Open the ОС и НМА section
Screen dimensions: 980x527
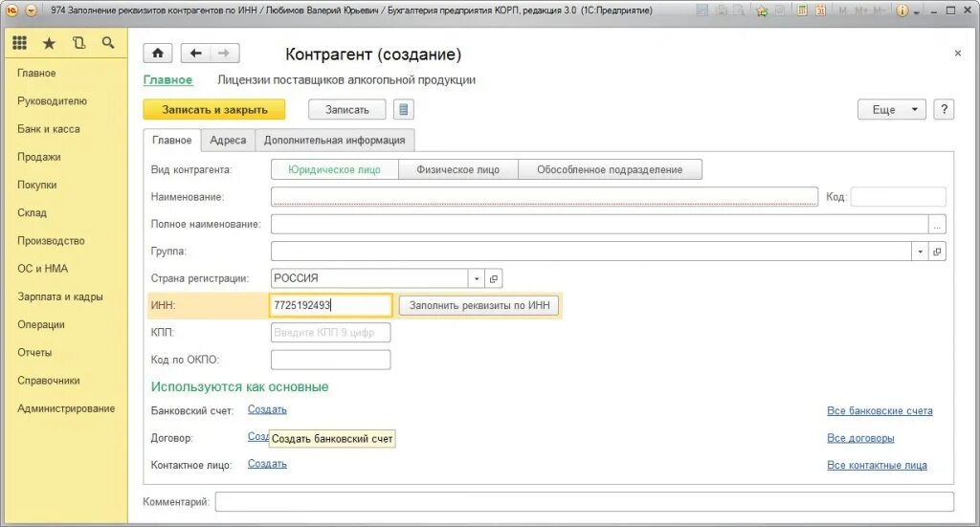tap(42, 269)
